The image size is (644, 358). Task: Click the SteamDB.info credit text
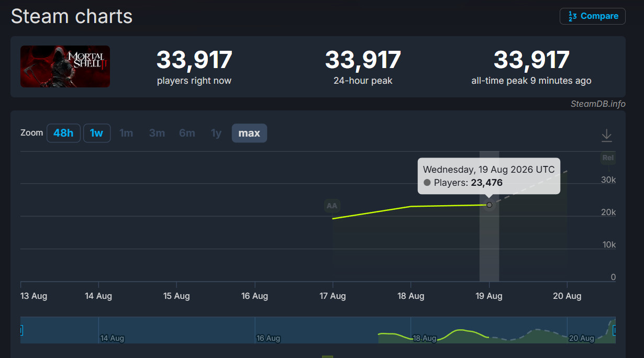[x=598, y=104]
